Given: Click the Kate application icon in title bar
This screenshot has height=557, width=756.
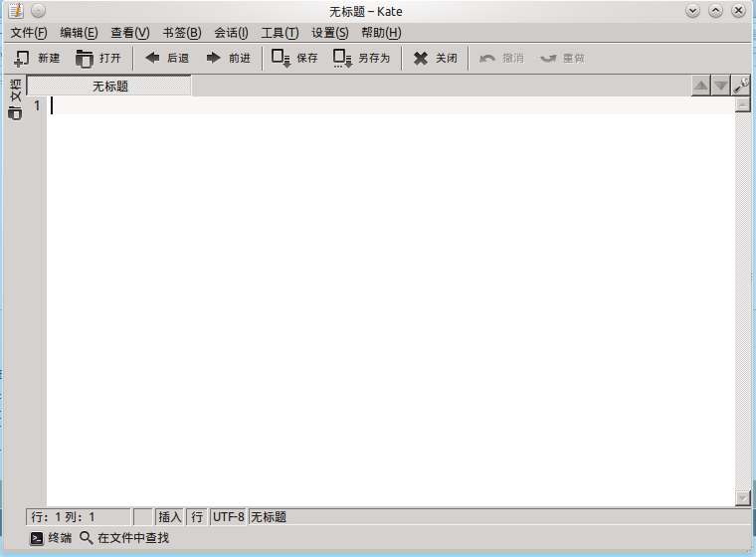Looking at the screenshot, I should pos(16,11).
